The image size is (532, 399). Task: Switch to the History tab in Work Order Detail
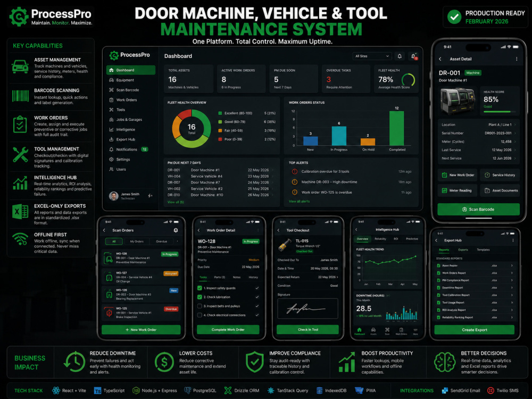coord(253,277)
